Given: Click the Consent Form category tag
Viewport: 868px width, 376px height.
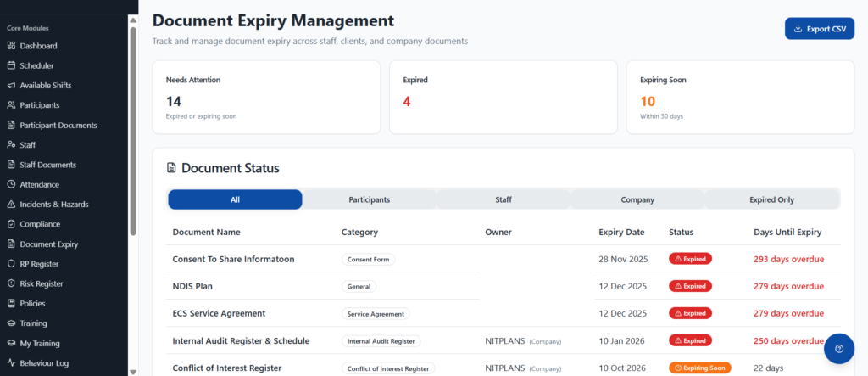Looking at the screenshot, I should pos(368,260).
